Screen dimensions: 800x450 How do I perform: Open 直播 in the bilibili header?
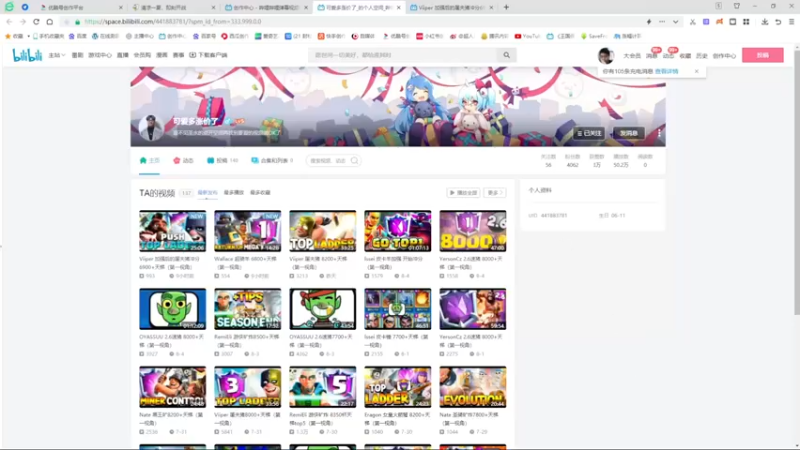click(x=122, y=55)
